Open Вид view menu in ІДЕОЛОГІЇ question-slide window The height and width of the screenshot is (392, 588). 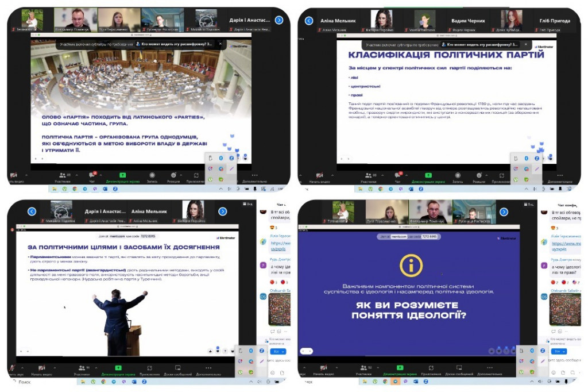[529, 204]
